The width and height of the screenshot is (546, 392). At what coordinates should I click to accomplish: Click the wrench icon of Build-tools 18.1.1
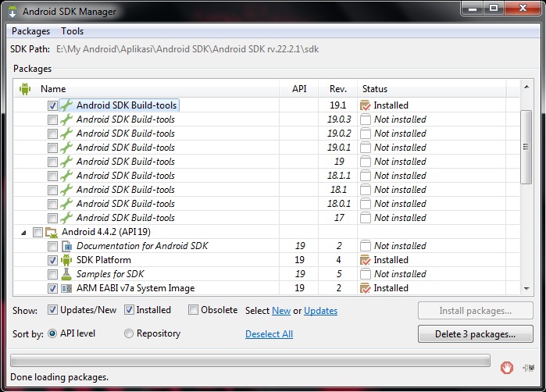tap(66, 176)
